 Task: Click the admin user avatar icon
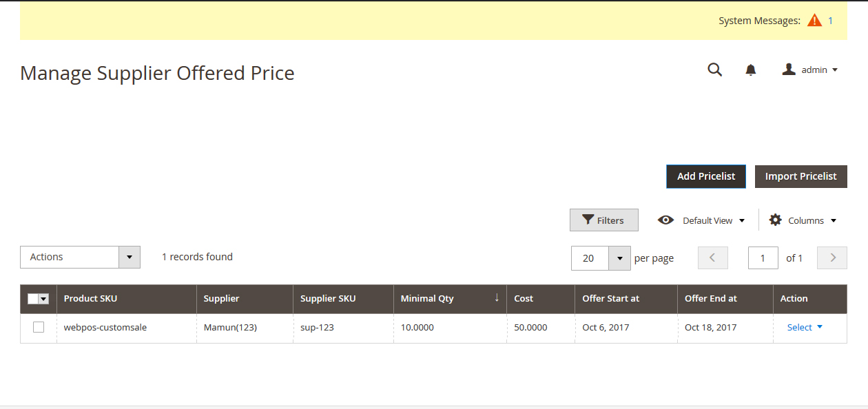coord(789,70)
